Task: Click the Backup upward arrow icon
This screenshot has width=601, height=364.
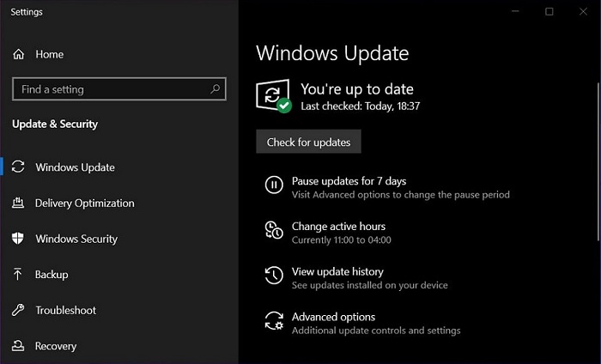Action: [18, 274]
